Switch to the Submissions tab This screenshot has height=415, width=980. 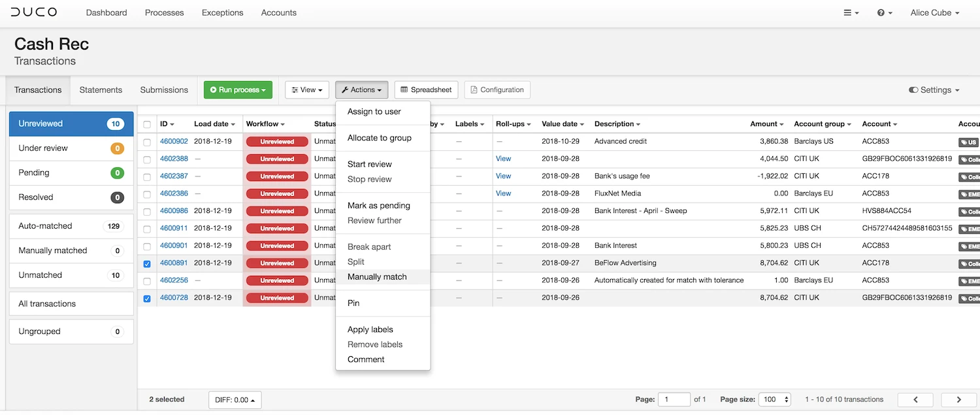pyautogui.click(x=164, y=90)
